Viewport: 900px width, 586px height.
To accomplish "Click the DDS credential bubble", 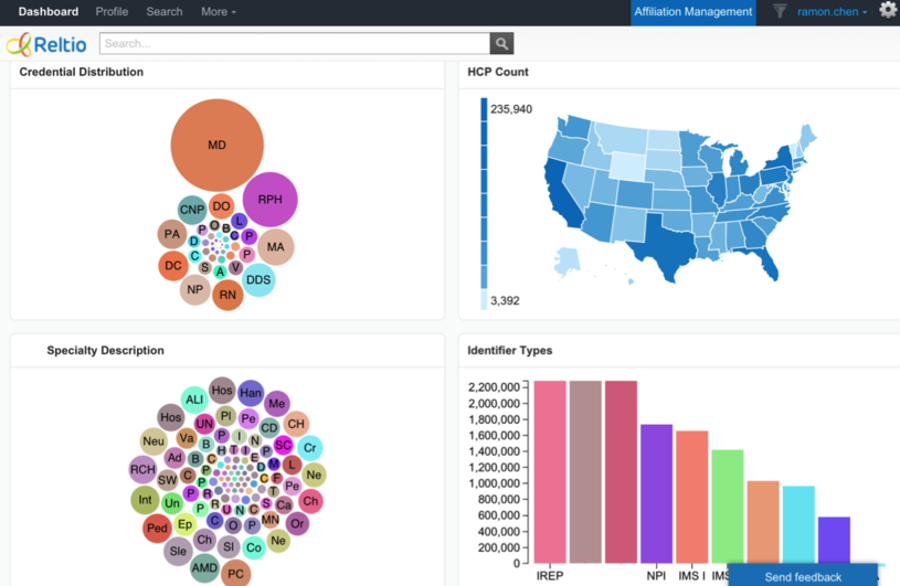I will click(258, 280).
